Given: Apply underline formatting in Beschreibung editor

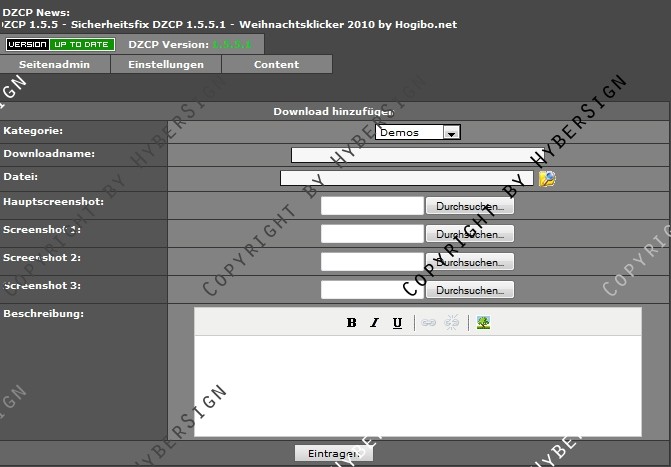Looking at the screenshot, I should [398, 323].
